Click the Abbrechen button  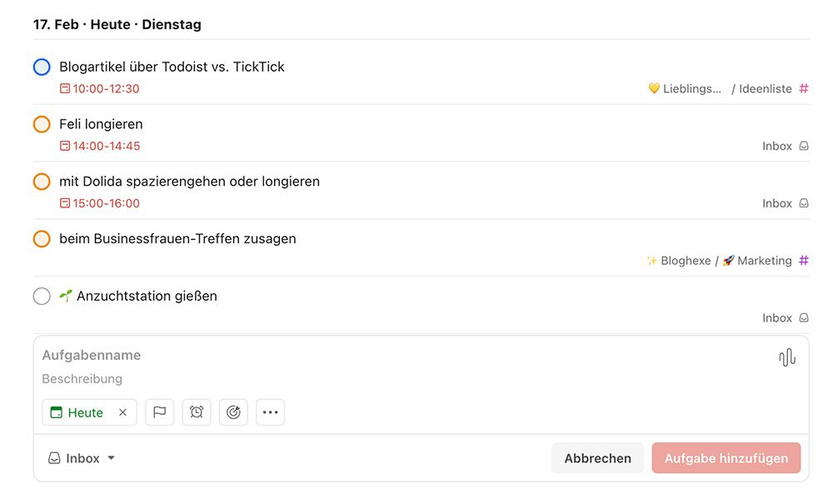[597, 457]
